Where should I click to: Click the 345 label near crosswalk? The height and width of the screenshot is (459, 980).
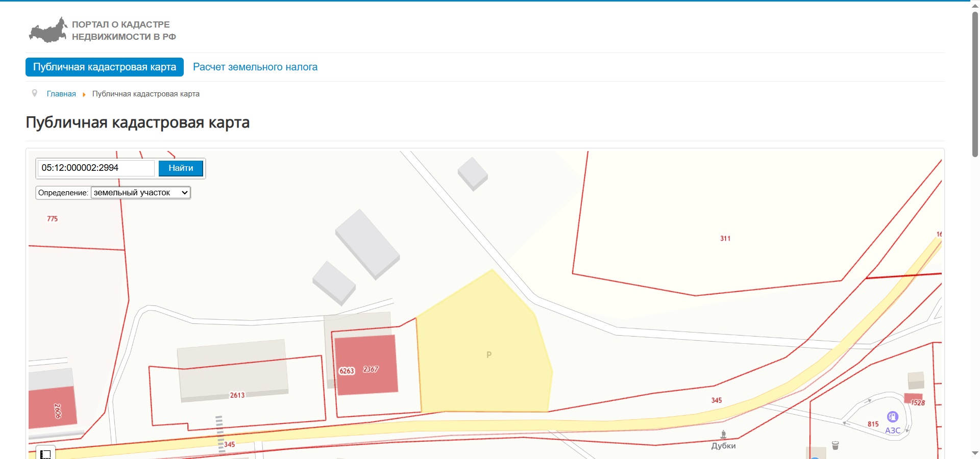click(x=230, y=445)
